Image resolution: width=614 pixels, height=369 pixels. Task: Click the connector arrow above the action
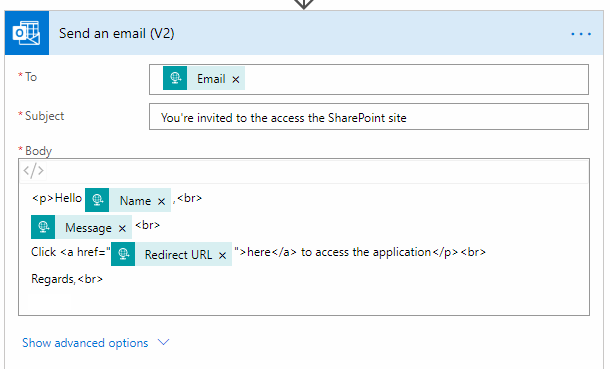[303, 4]
